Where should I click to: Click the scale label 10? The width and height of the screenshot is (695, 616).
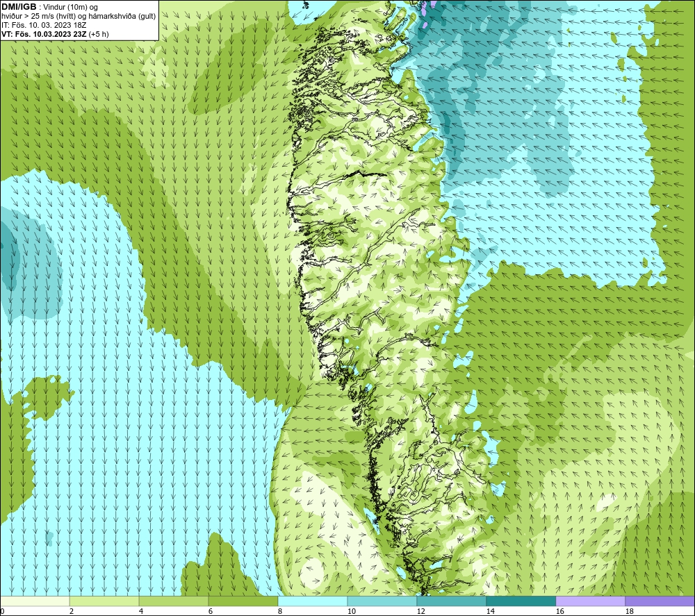pyautogui.click(x=351, y=612)
